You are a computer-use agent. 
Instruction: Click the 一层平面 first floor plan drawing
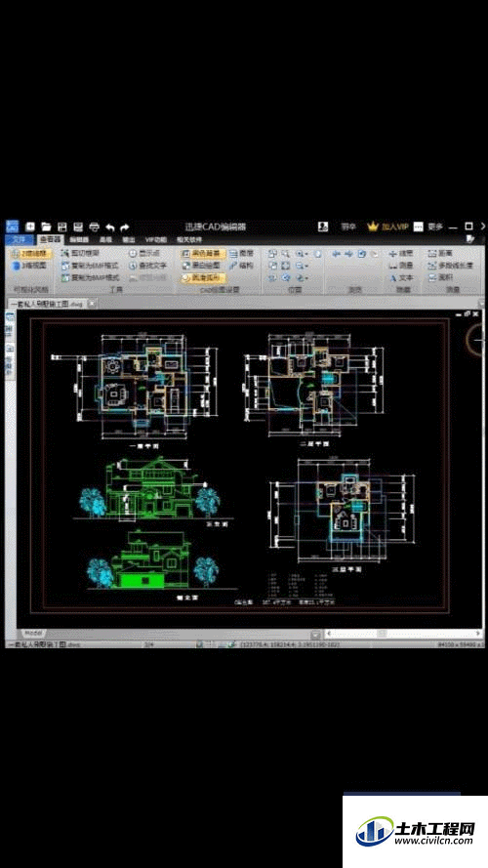[133, 388]
